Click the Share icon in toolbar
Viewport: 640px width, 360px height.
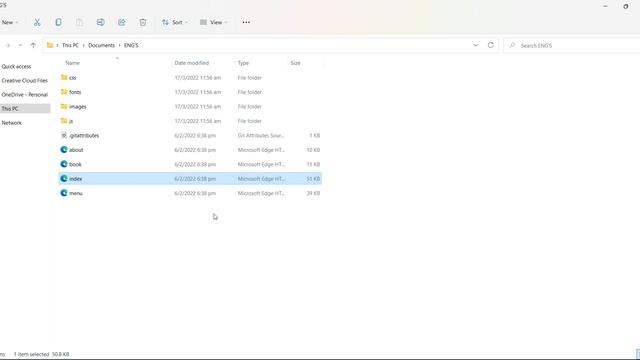tap(122, 22)
